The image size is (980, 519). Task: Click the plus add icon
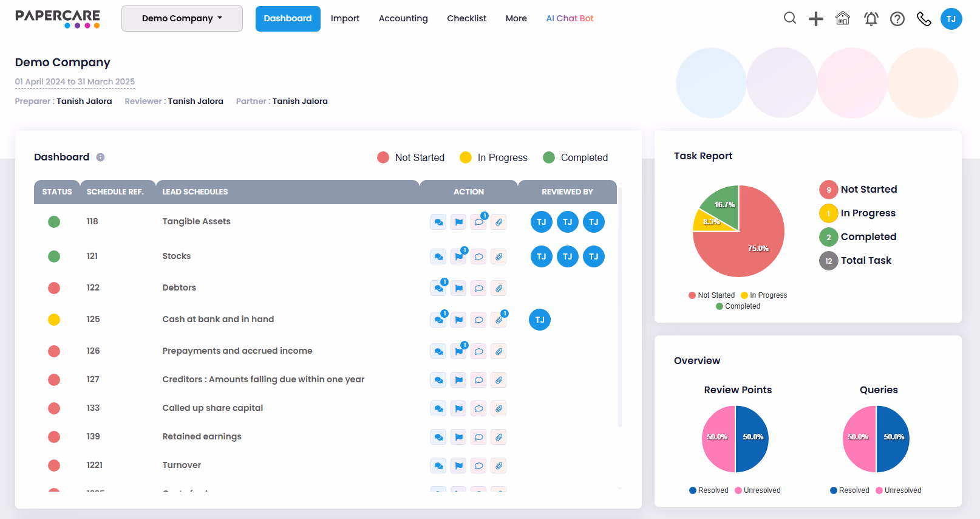point(816,19)
